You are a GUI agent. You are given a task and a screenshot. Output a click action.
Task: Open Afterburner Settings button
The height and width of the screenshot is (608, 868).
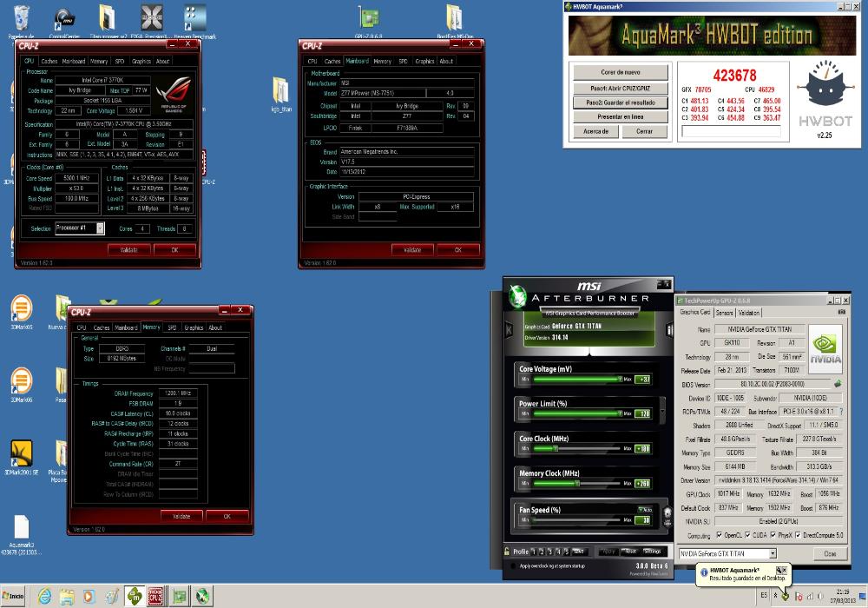(x=653, y=551)
